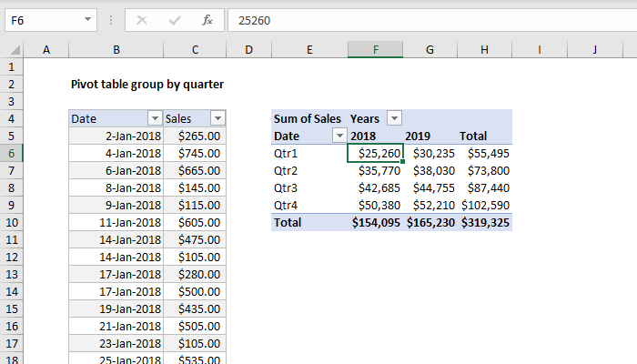Select the $145.00 sales cell
637x364 pixels.
point(195,187)
